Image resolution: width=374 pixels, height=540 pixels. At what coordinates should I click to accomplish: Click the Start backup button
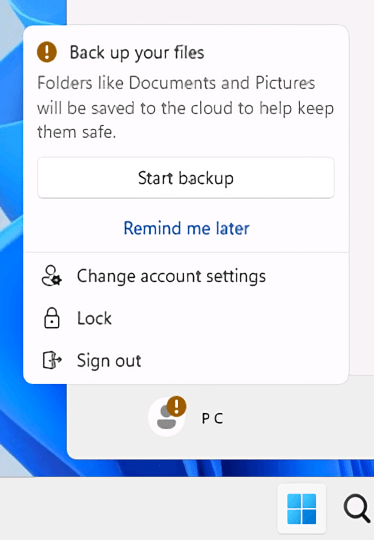click(x=186, y=178)
